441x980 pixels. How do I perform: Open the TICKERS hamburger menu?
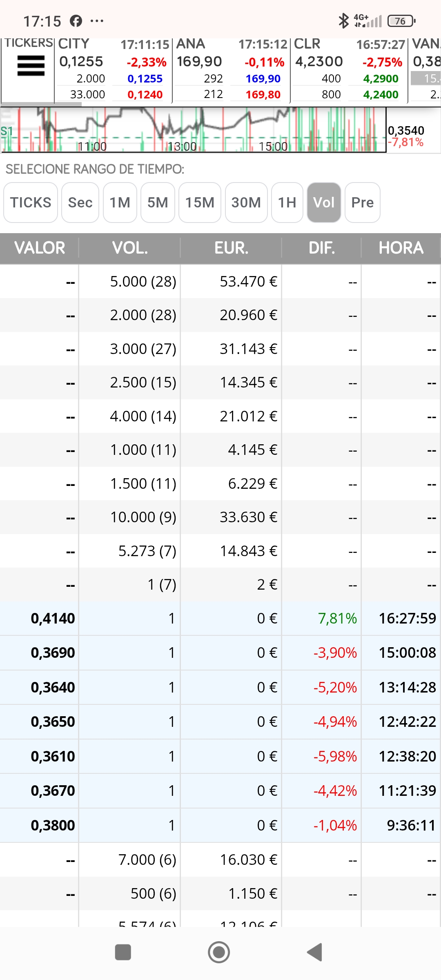[x=31, y=66]
